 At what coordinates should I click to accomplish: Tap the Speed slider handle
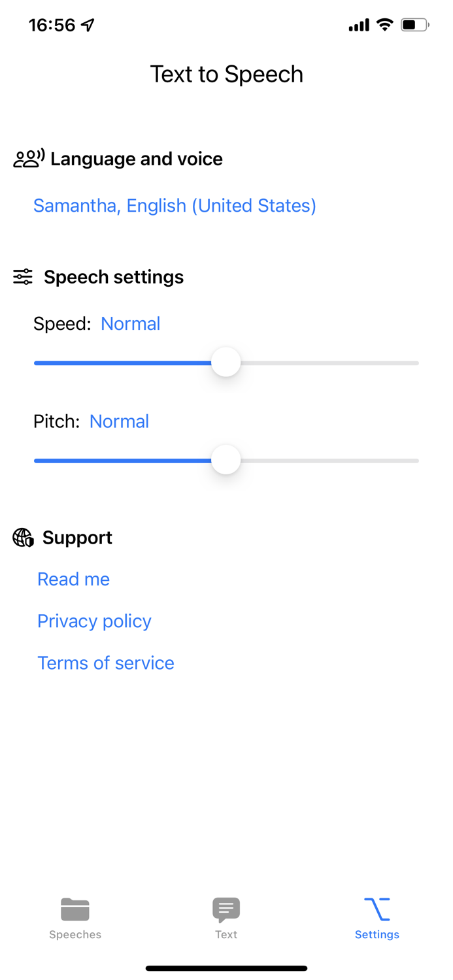[x=226, y=362]
